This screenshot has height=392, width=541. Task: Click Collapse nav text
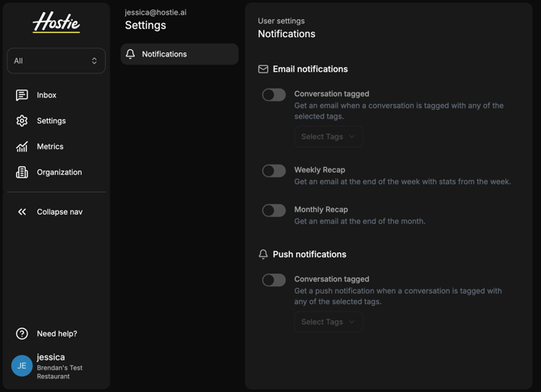(x=60, y=211)
